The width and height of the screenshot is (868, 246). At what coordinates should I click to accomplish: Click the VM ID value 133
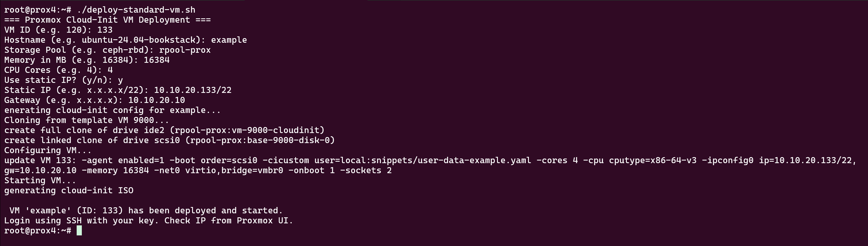105,30
